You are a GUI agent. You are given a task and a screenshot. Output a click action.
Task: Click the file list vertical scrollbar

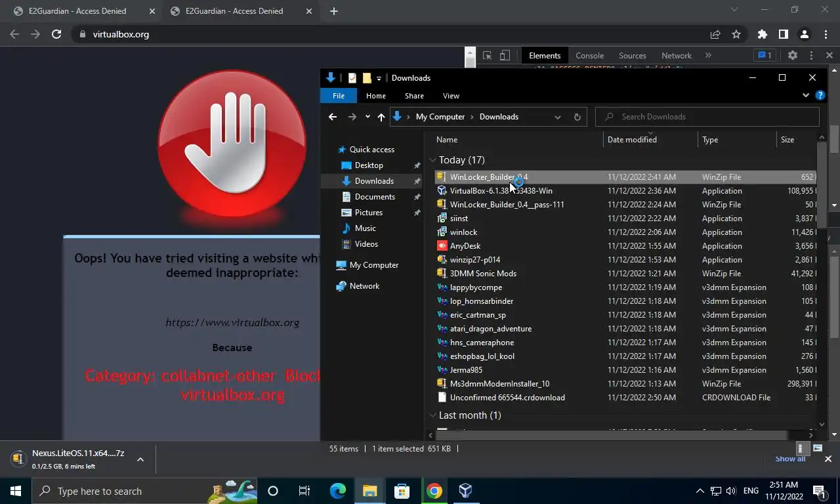(822, 184)
